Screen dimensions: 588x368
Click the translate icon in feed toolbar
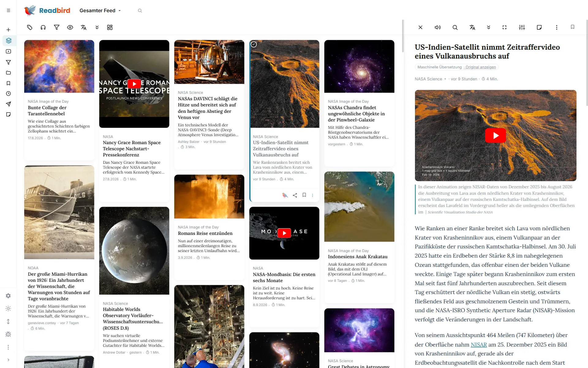84,27
